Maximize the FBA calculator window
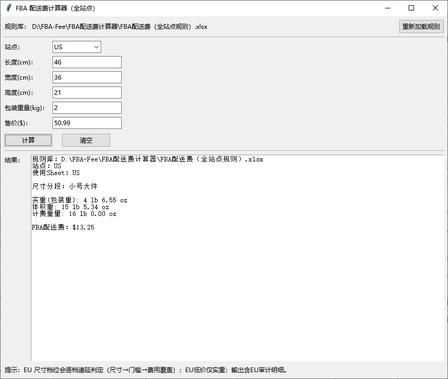 tap(411, 8)
